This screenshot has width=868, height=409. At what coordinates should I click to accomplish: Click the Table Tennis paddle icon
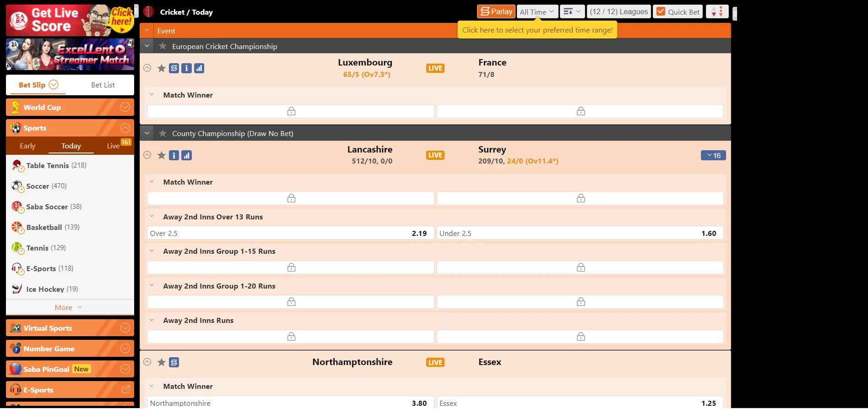point(17,165)
